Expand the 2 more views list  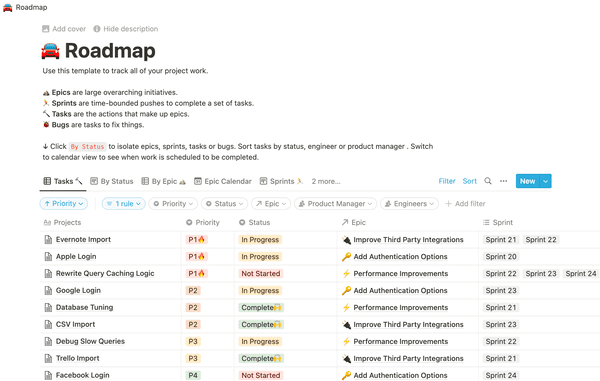(326, 181)
